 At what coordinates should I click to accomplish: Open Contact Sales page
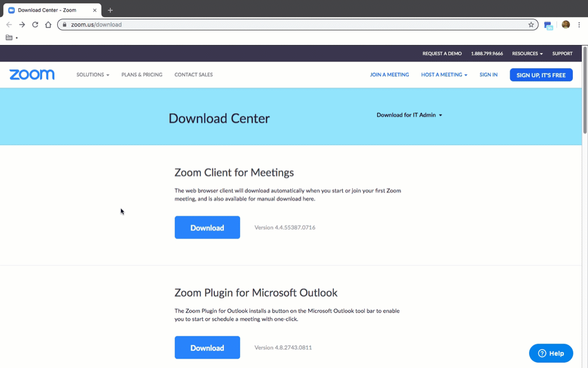click(193, 75)
